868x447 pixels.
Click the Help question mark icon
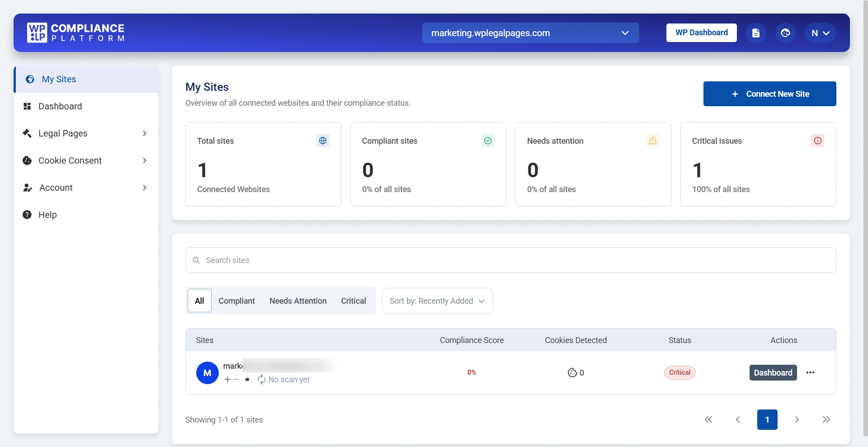pos(27,215)
